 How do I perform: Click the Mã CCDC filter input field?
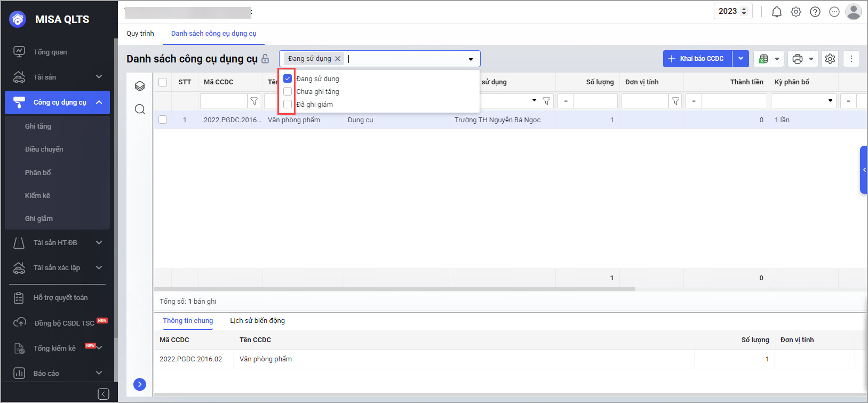[224, 101]
